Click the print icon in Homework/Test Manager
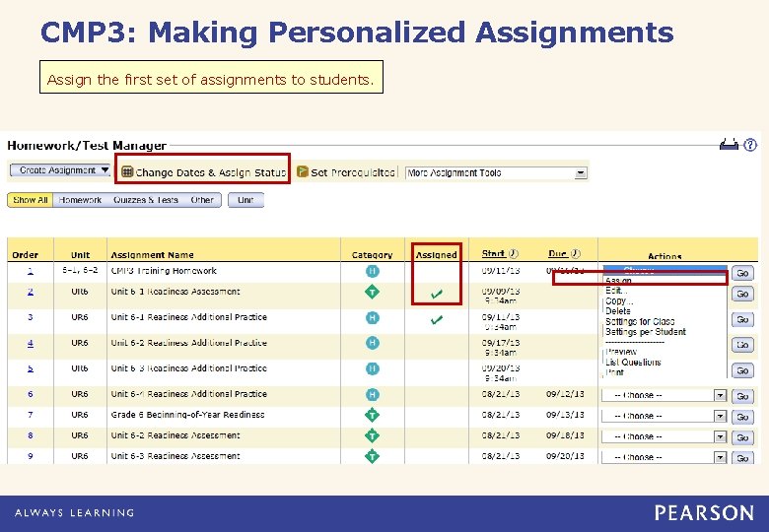This screenshot has height=532, width=769. [x=729, y=145]
